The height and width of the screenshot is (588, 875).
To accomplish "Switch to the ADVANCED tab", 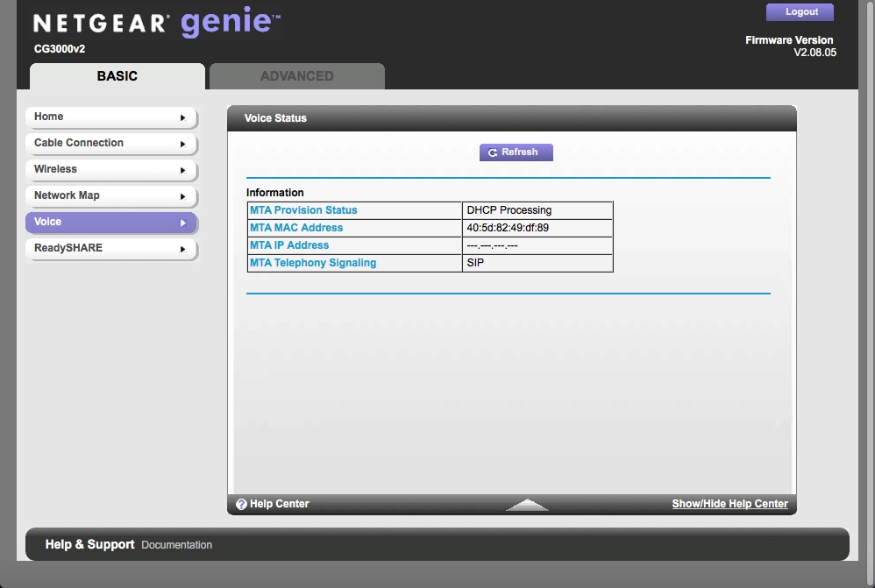I will coord(297,76).
